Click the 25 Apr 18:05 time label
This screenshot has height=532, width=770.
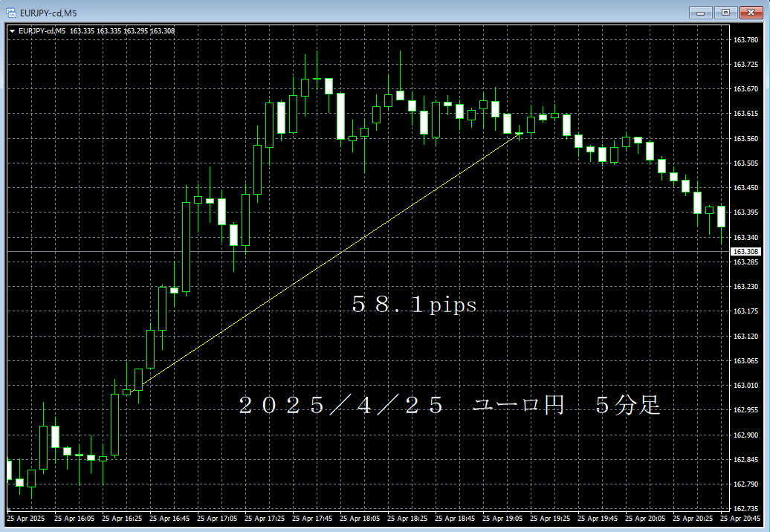360,519
